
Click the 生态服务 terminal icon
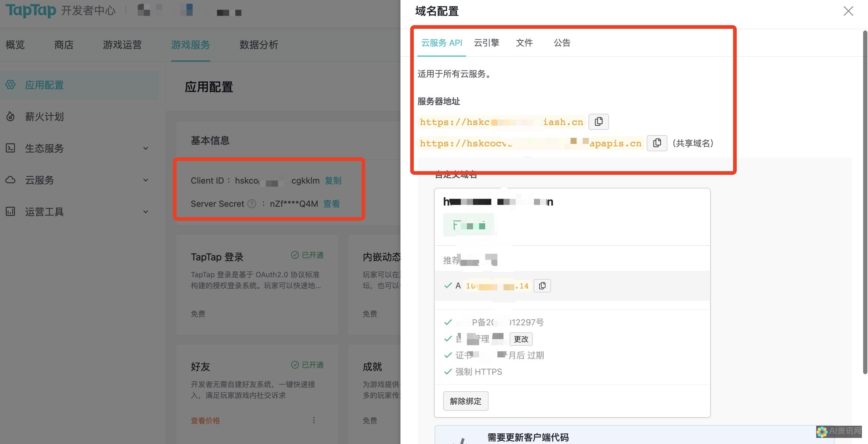[x=10, y=148]
